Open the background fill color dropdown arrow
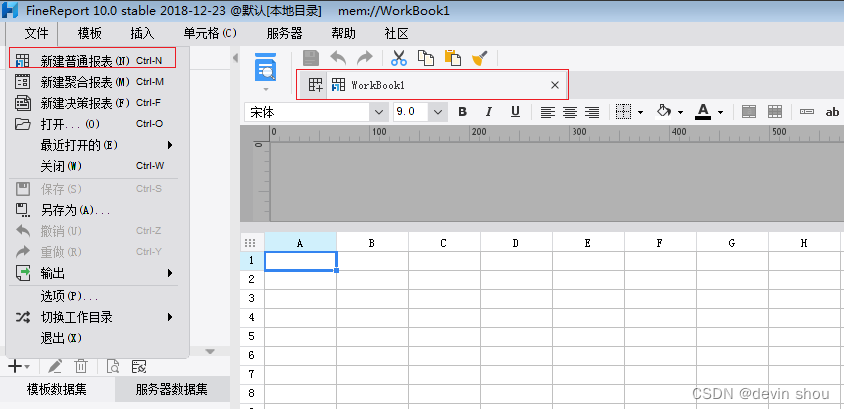844x409 pixels. pos(680,112)
